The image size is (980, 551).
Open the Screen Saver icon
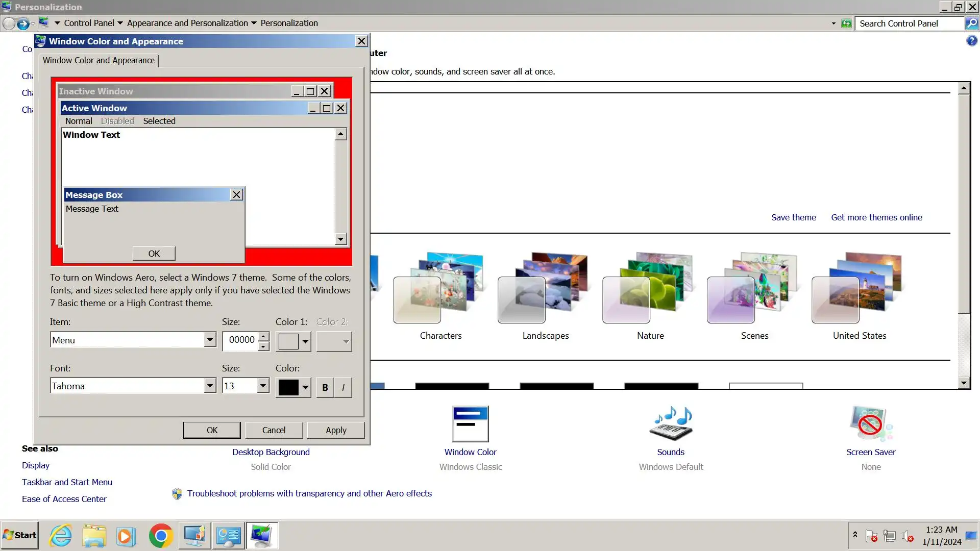(x=871, y=424)
